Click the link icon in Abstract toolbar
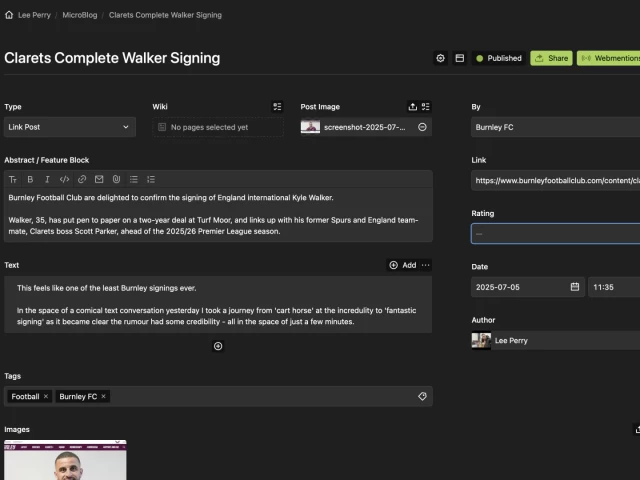This screenshot has height=480, width=640. [x=81, y=179]
